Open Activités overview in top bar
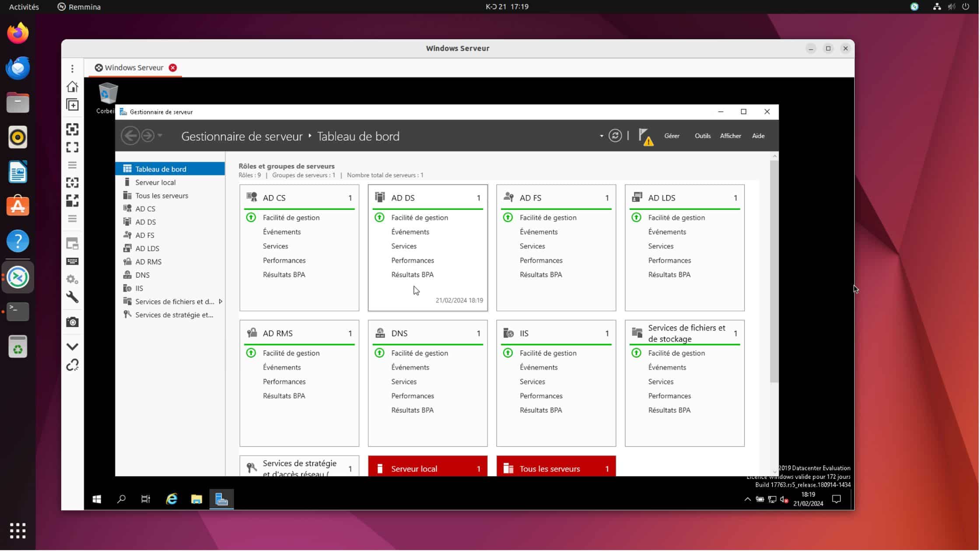The width and height of the screenshot is (980, 551). click(24, 7)
